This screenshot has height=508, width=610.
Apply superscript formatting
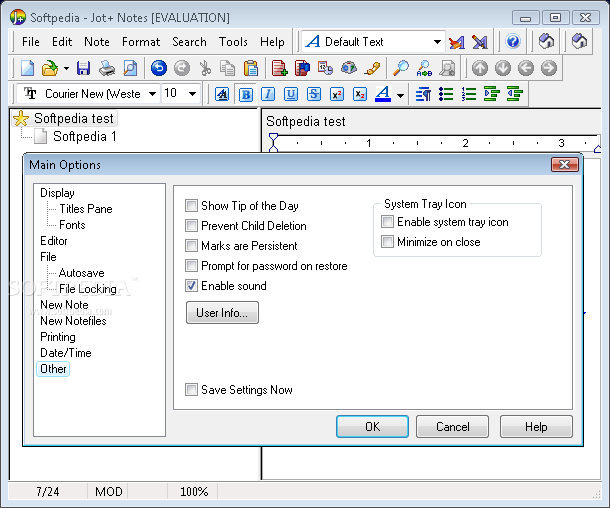337,94
